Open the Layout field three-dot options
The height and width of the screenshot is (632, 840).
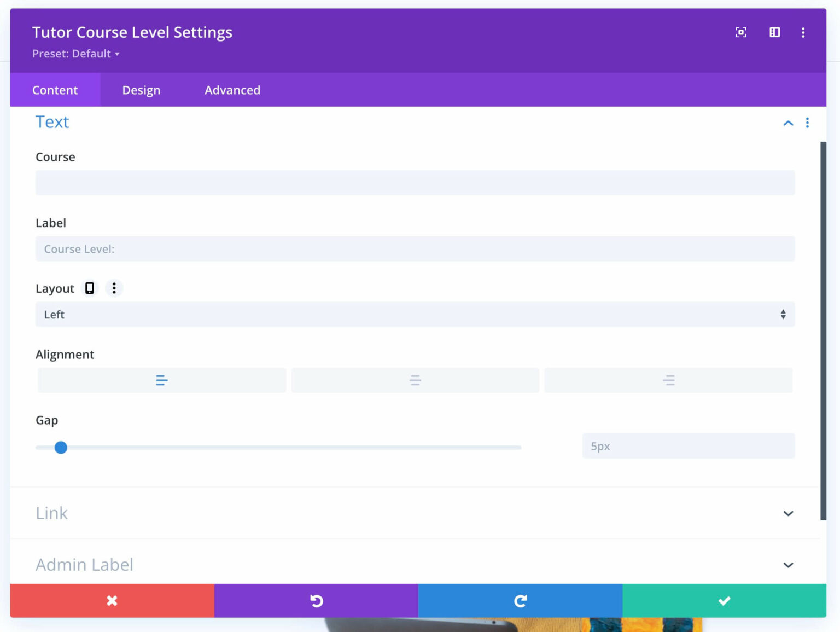coord(114,288)
